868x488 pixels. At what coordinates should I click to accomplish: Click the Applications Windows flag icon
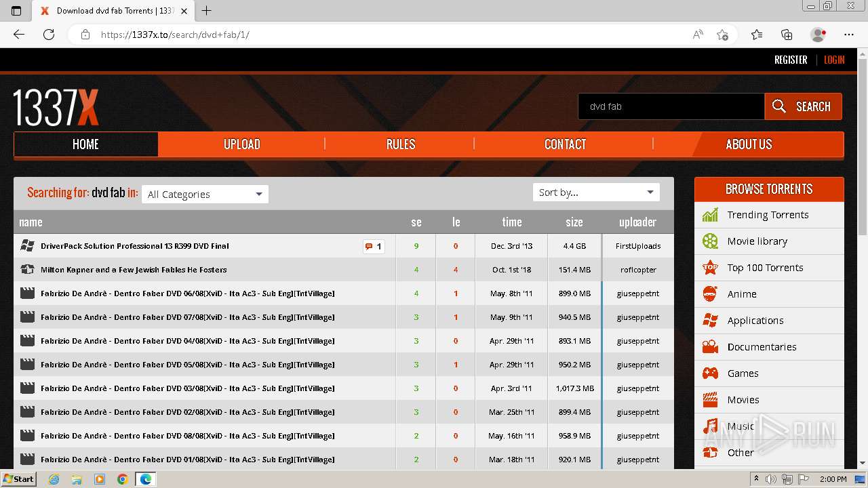(x=710, y=321)
